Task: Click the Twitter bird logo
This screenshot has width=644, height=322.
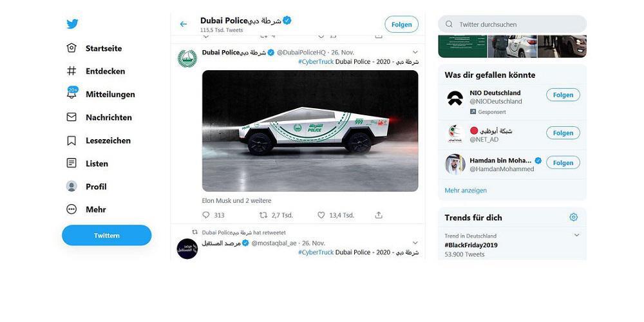Action: (x=72, y=24)
